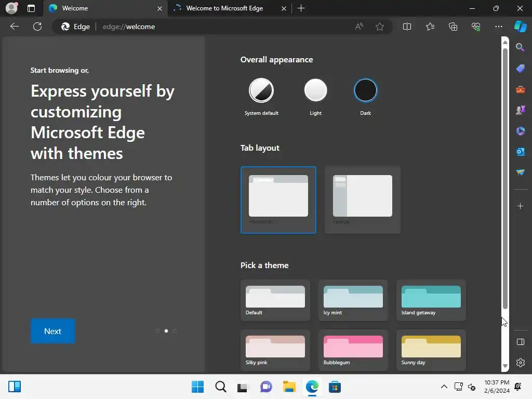Open Settings and more ellipsis menu
This screenshot has height=399, width=532.
(x=499, y=26)
